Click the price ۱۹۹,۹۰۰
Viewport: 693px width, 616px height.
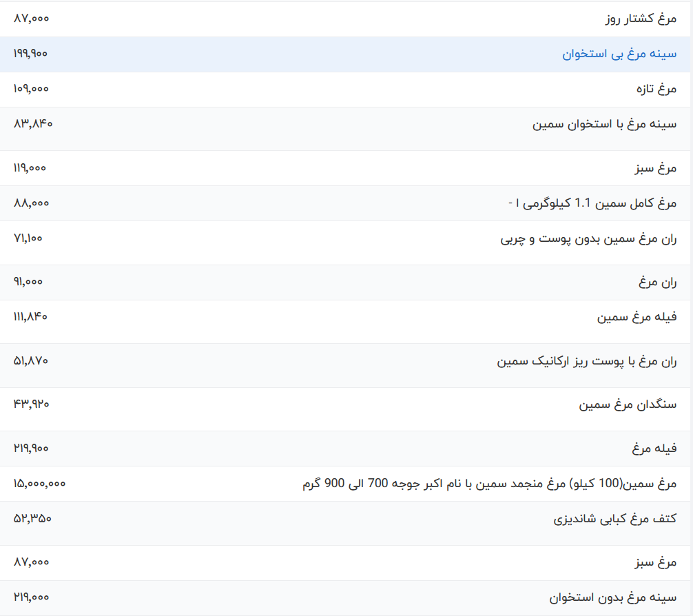click(30, 54)
